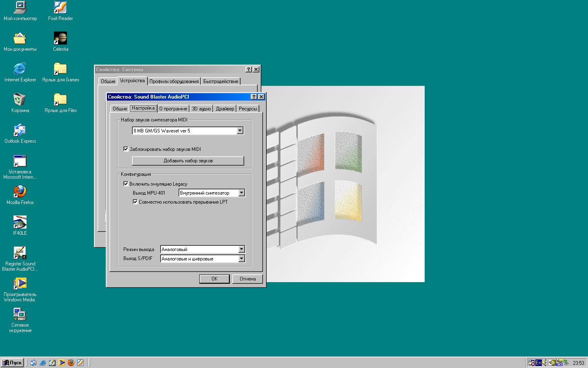Select the Корзина recycle bin icon
588x368 pixels.
point(20,103)
